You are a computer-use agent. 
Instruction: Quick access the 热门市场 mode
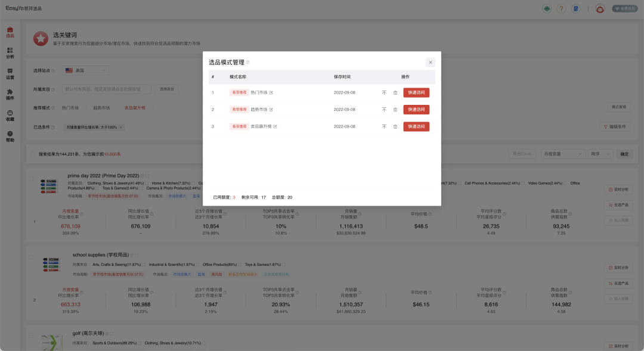coord(416,93)
